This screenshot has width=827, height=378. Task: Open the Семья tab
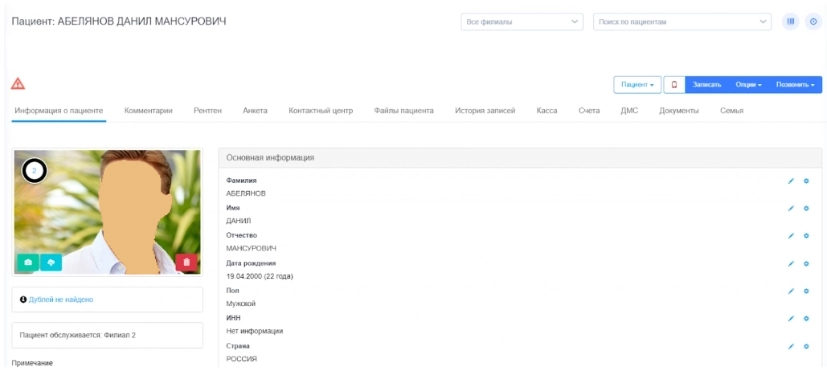point(732,111)
